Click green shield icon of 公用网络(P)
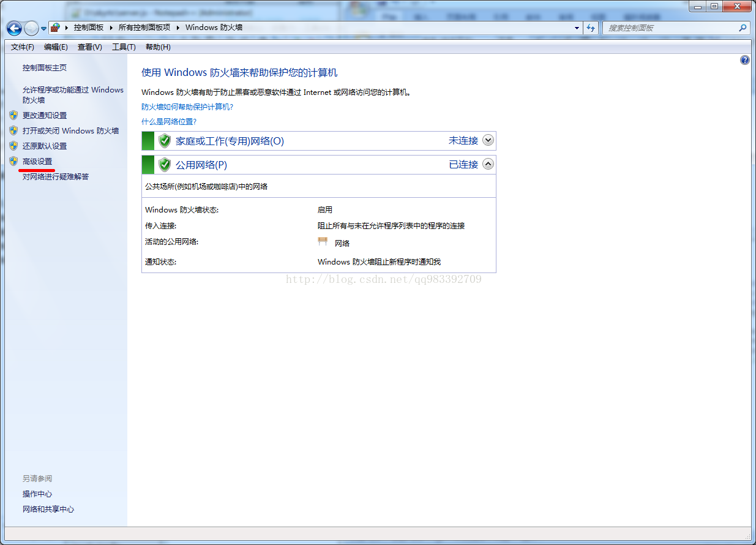The width and height of the screenshot is (756, 545). [x=164, y=165]
